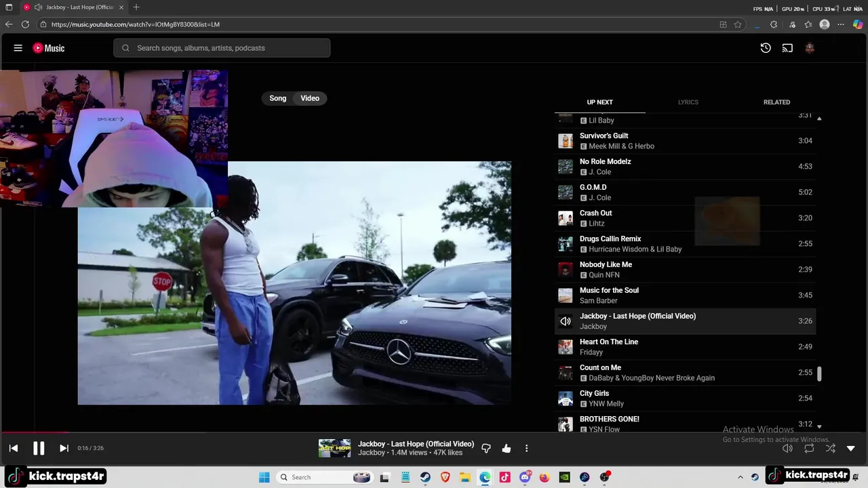Play Nobody Like Me by Quin NFN
Viewport: 868px width, 488px height.
[x=685, y=270]
